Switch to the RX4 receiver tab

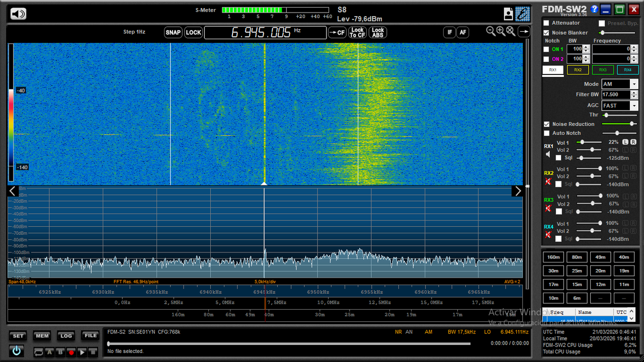pyautogui.click(x=627, y=70)
